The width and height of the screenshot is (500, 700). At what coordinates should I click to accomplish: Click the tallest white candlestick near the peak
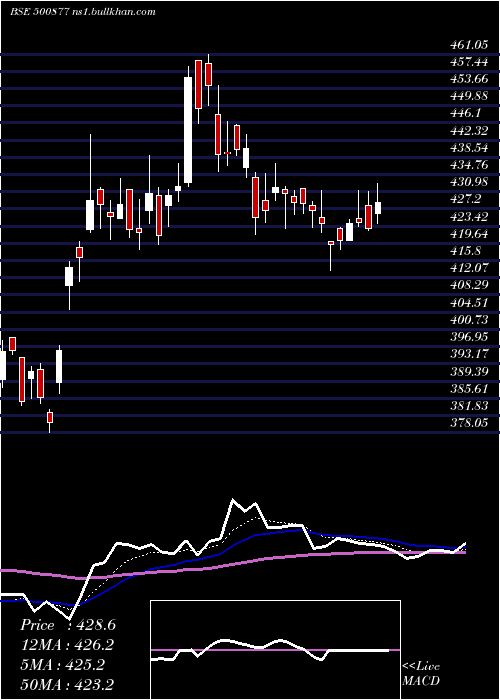[x=188, y=130]
